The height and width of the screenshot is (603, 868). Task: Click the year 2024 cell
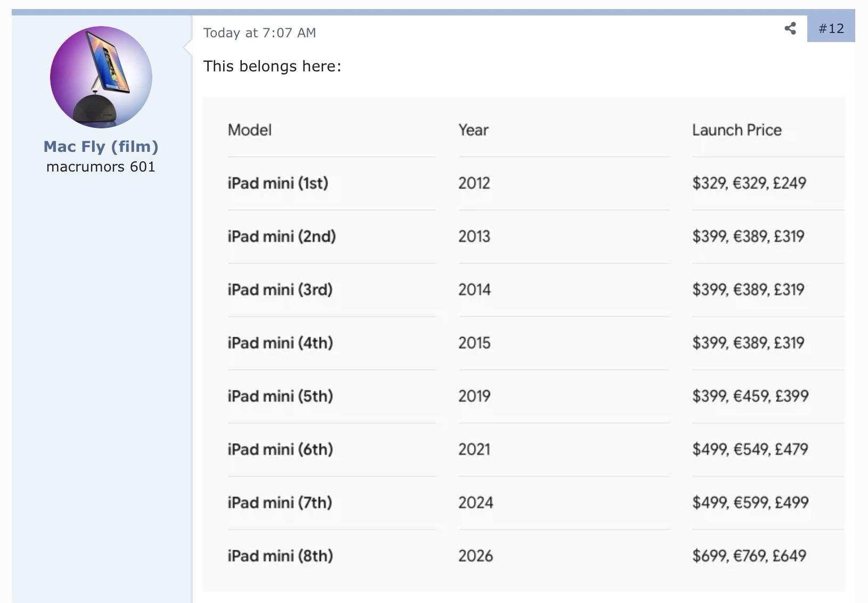[x=476, y=503]
